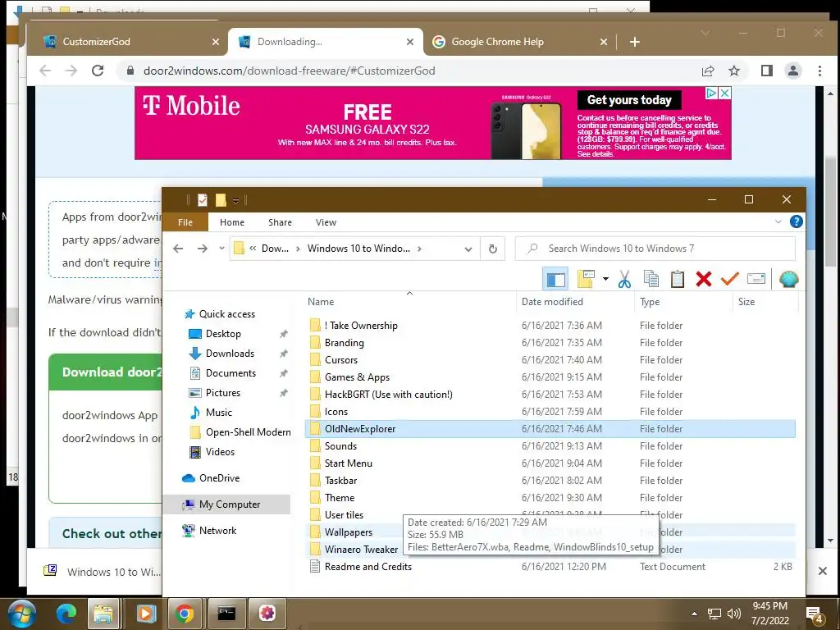
Task: Select Downloads in navigation pane
Action: (x=230, y=354)
